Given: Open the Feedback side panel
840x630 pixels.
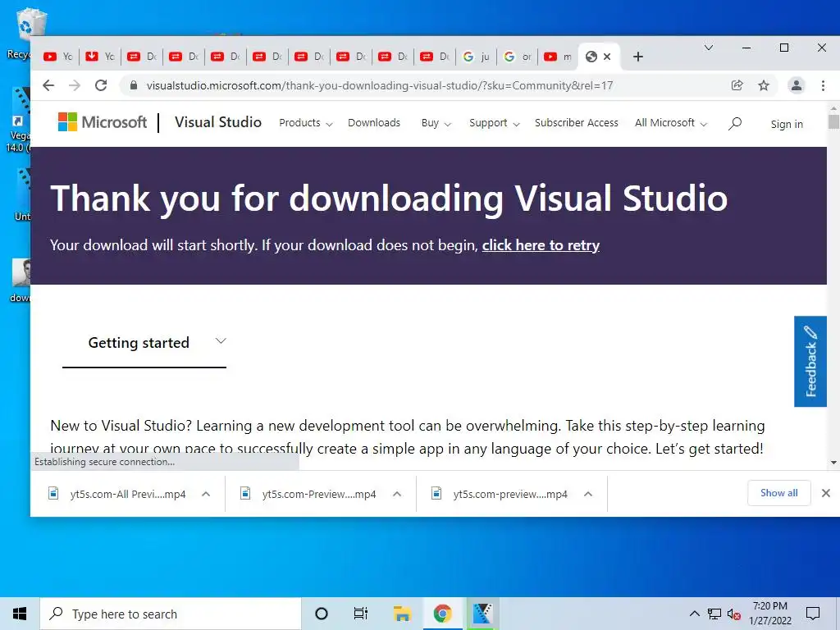Looking at the screenshot, I should click(x=810, y=361).
